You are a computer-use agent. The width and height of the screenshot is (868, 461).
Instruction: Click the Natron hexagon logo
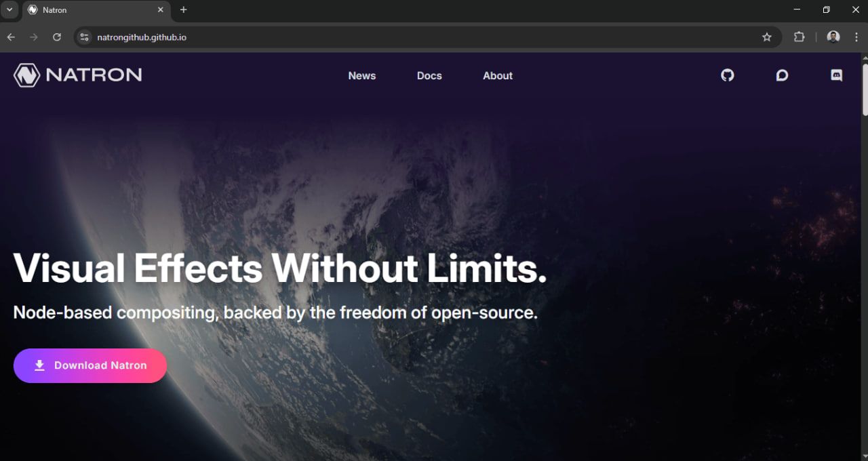tap(27, 75)
